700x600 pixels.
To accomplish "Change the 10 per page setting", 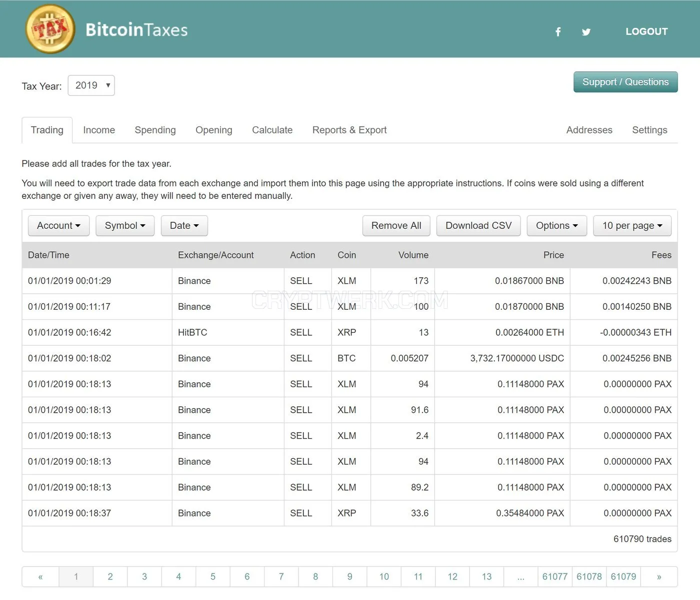I will pos(632,226).
